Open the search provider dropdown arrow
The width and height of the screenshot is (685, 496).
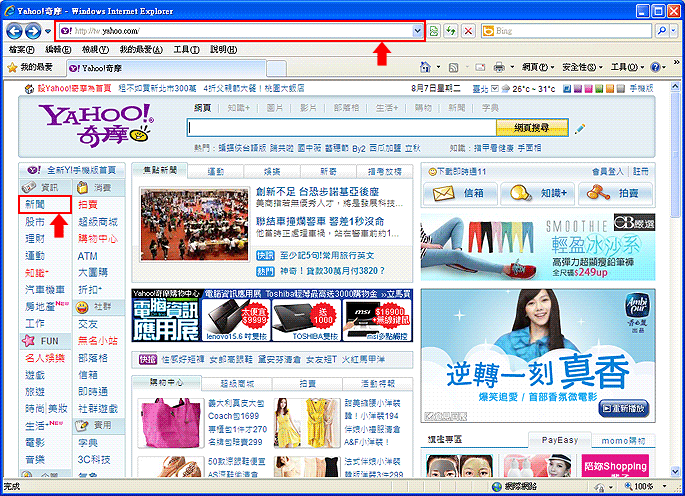point(673,31)
